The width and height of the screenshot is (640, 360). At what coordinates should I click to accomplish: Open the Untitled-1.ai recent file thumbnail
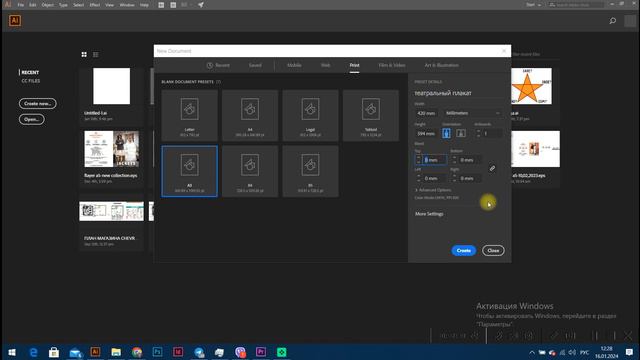click(111, 86)
